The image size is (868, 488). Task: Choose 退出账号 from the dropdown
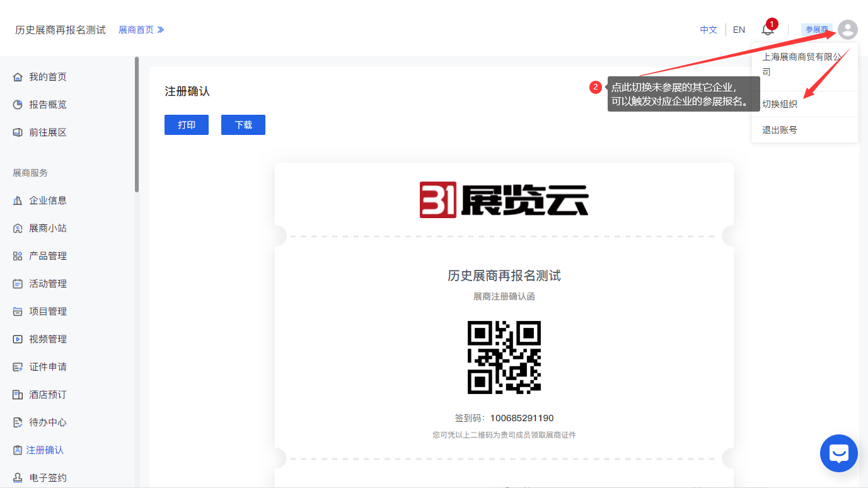point(780,130)
